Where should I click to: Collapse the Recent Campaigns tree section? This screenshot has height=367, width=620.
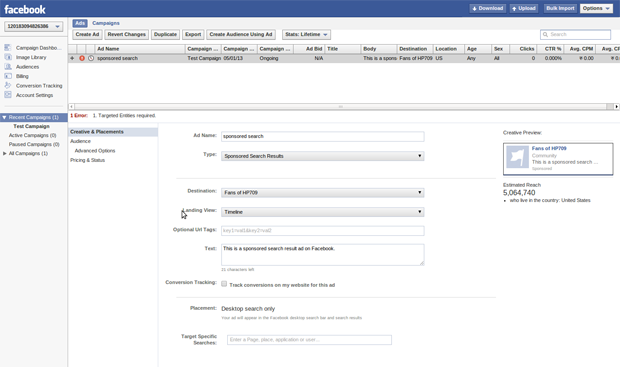[4, 117]
